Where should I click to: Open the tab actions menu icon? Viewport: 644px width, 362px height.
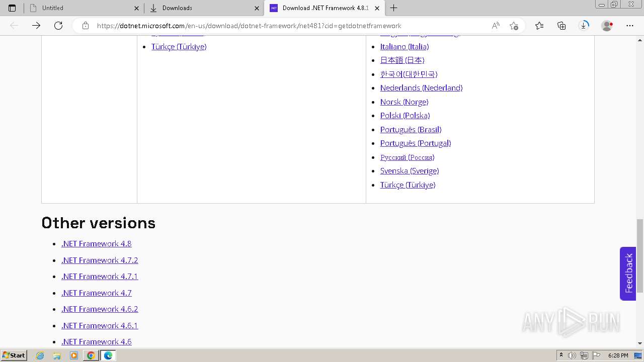click(x=12, y=8)
